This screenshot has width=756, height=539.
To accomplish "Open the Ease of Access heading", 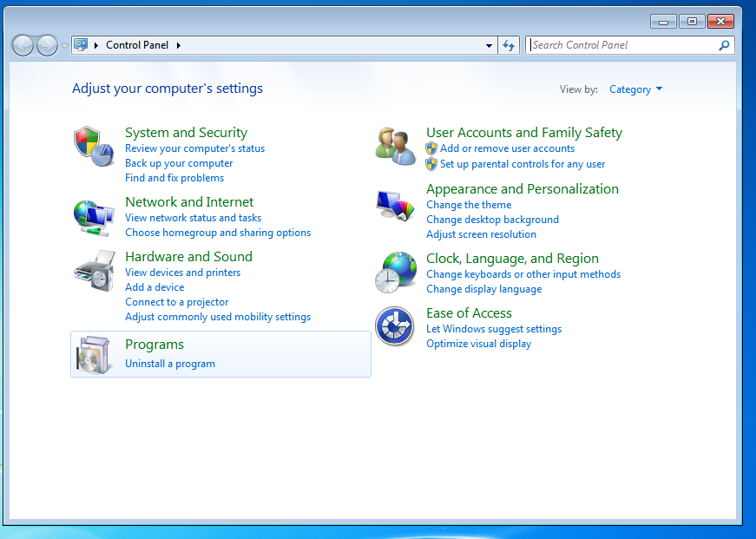I will click(469, 312).
